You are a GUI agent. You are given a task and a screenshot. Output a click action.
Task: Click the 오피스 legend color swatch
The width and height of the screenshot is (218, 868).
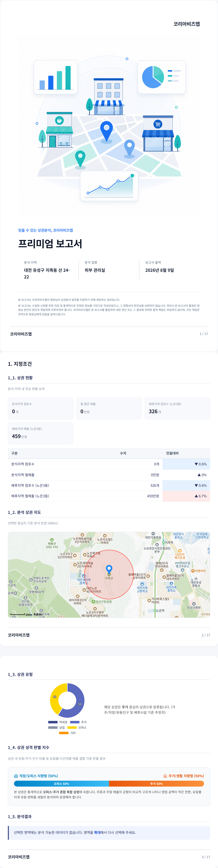[72, 727]
